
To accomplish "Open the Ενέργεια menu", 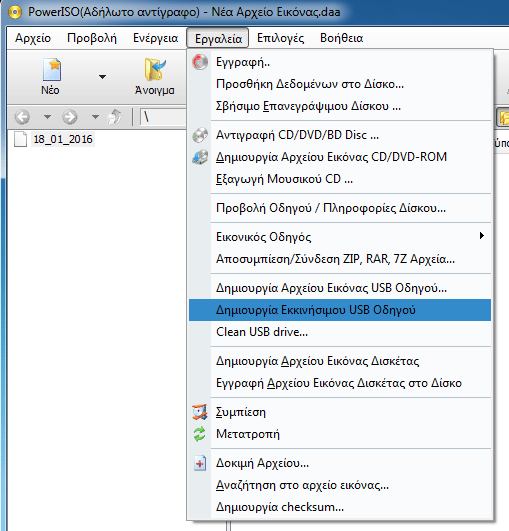I will click(155, 38).
